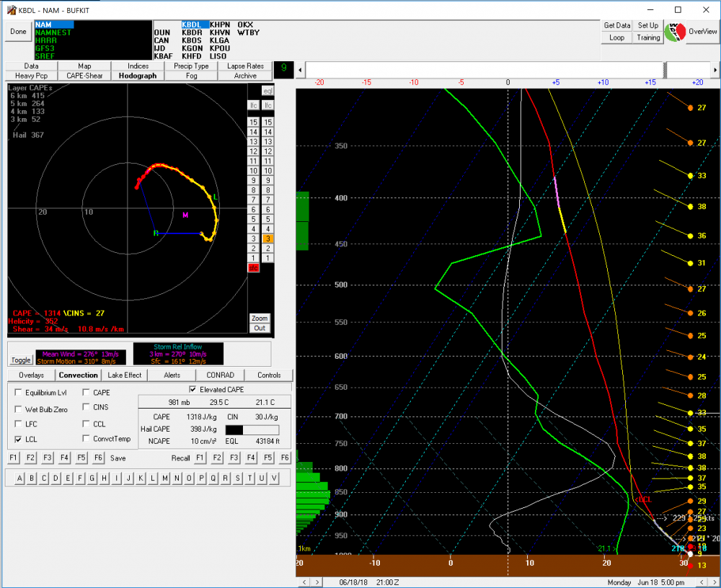The height and width of the screenshot is (588, 721).
Task: Switch to the Lake Effect tab
Action: (125, 375)
